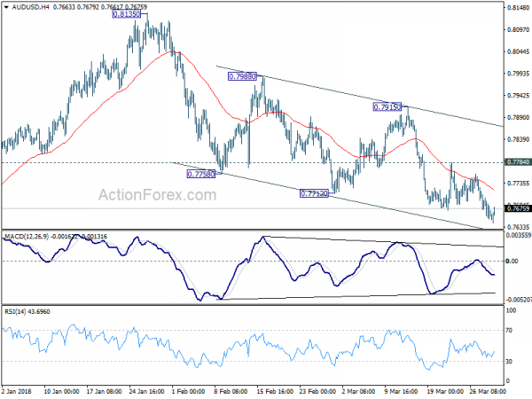The image size is (532, 399).
Task: Select the 0.79150 price label
Action: point(387,107)
